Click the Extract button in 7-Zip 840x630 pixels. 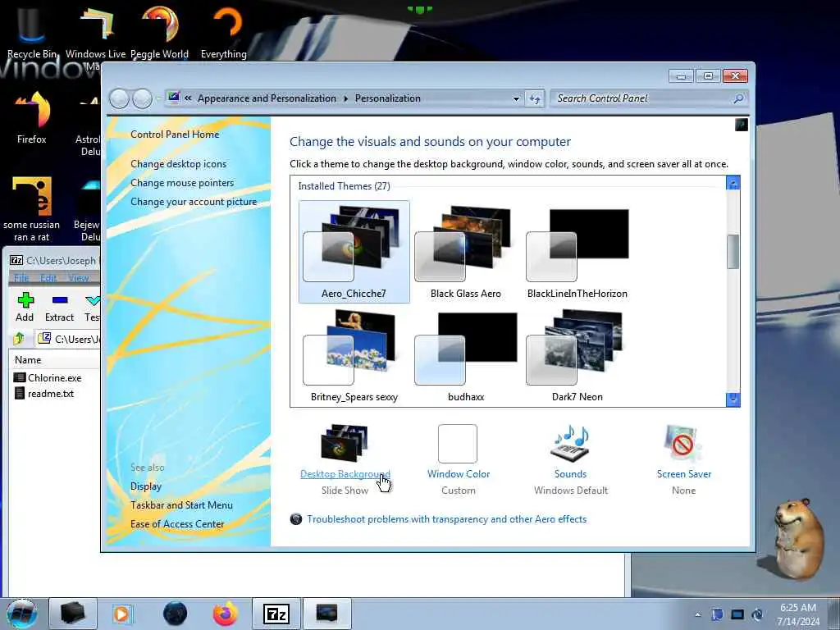tap(59, 308)
